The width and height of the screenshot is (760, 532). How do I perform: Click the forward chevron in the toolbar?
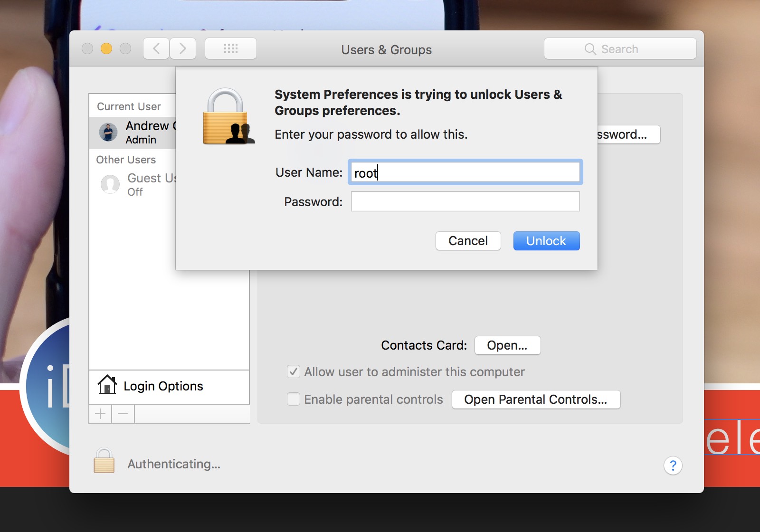[x=183, y=48]
